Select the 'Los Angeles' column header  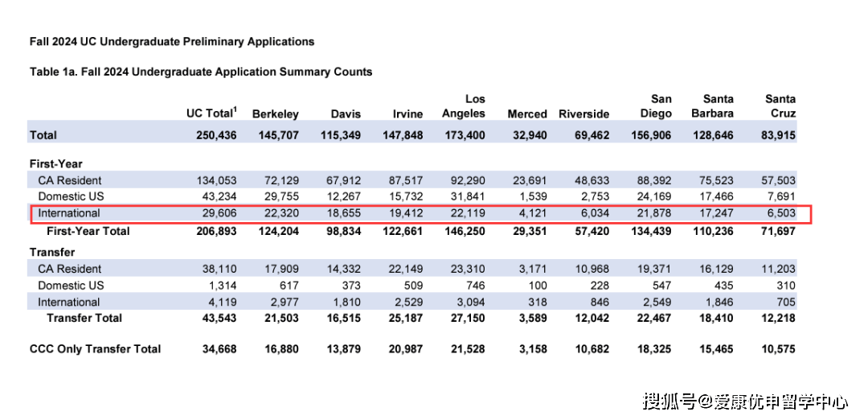464,106
